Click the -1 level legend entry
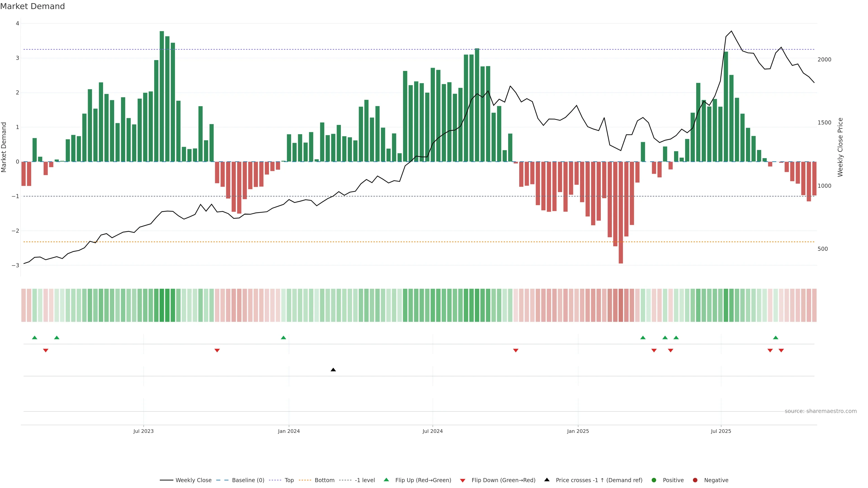 pos(365,480)
